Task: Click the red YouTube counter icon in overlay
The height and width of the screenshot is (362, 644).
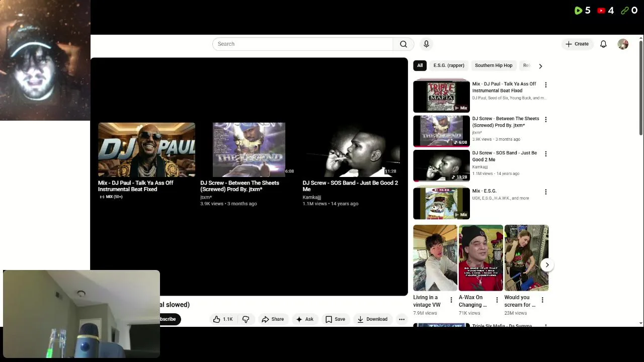Action: click(601, 11)
